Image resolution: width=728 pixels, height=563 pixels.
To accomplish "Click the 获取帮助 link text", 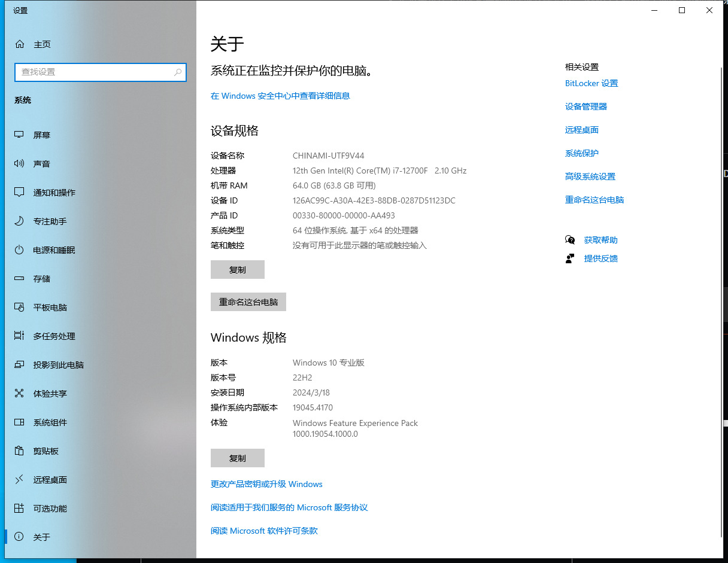I will [x=601, y=240].
